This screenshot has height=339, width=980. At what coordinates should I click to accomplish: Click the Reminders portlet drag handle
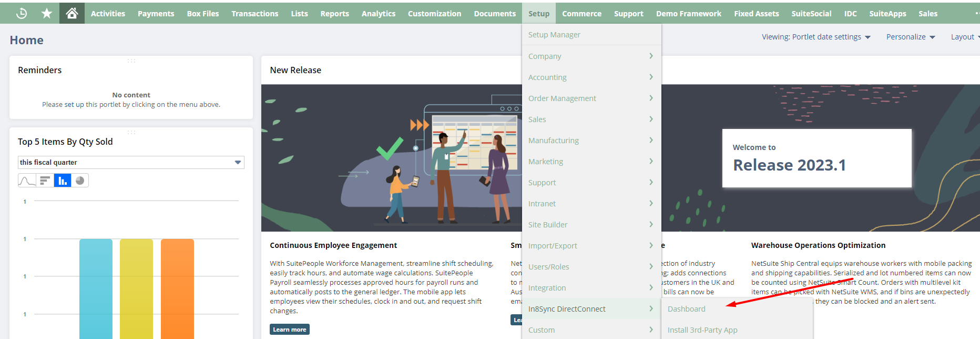131,61
